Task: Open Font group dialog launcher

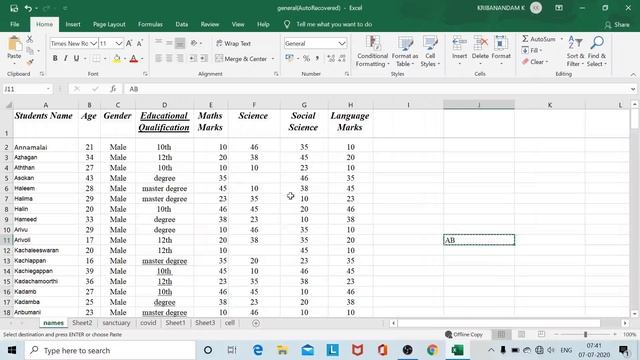Action: pyautogui.click(x=145, y=74)
